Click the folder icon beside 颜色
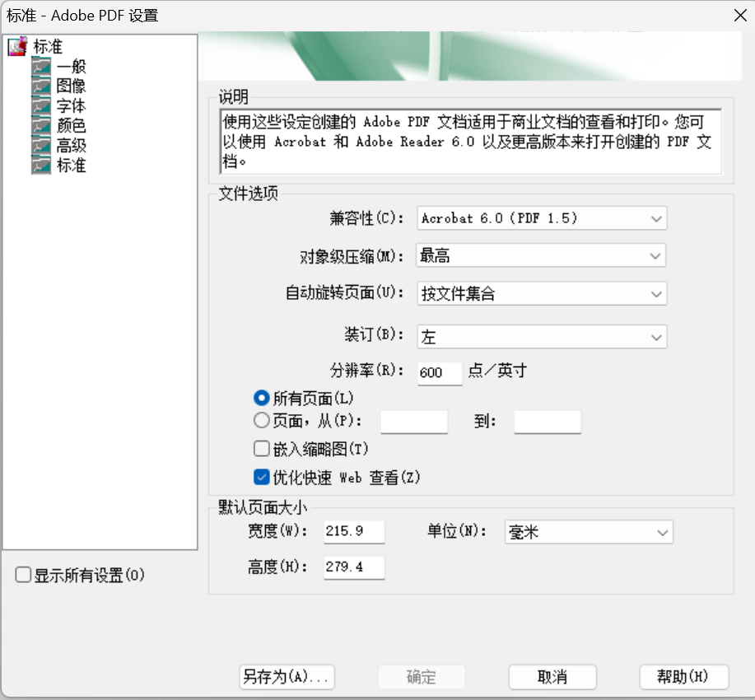Screen dimensions: 755x700 tap(41, 125)
